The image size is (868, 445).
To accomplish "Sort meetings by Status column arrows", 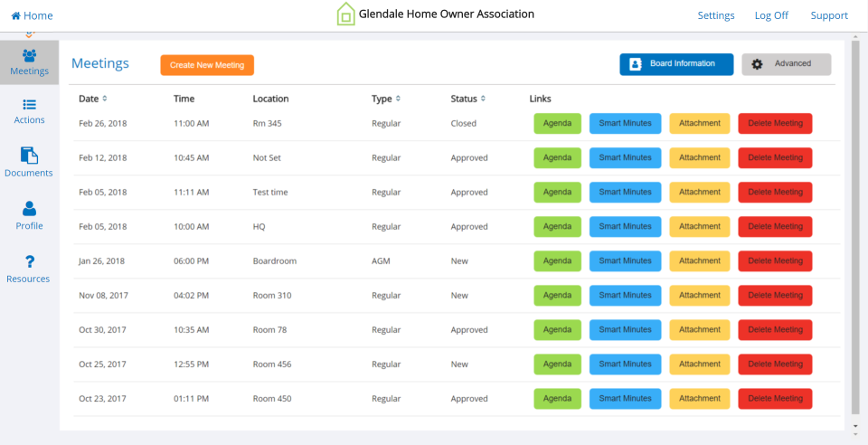I will 483,99.
